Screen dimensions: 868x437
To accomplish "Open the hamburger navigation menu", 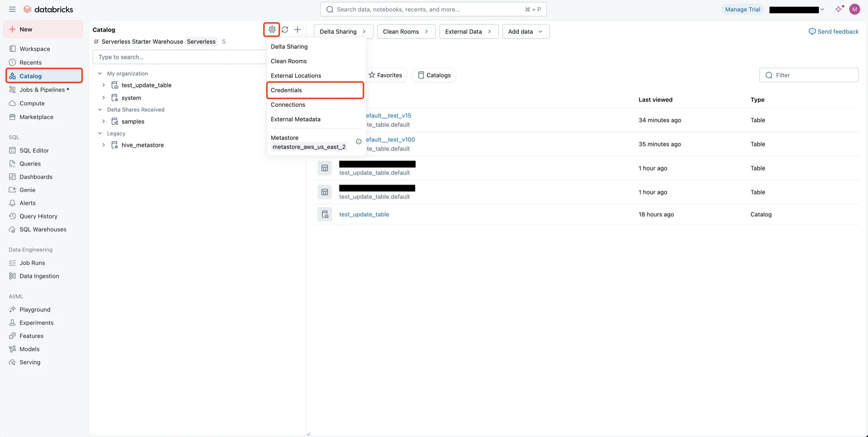I will (12, 9).
